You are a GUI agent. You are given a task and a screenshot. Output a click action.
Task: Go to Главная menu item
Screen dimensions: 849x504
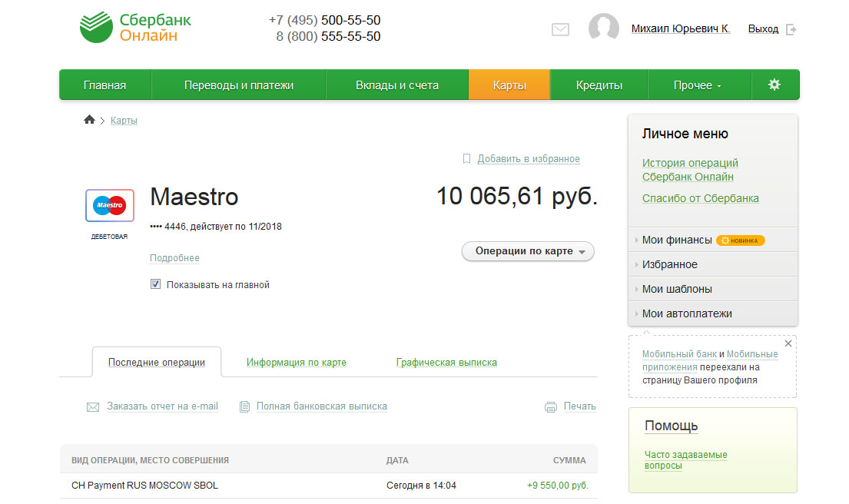(105, 85)
